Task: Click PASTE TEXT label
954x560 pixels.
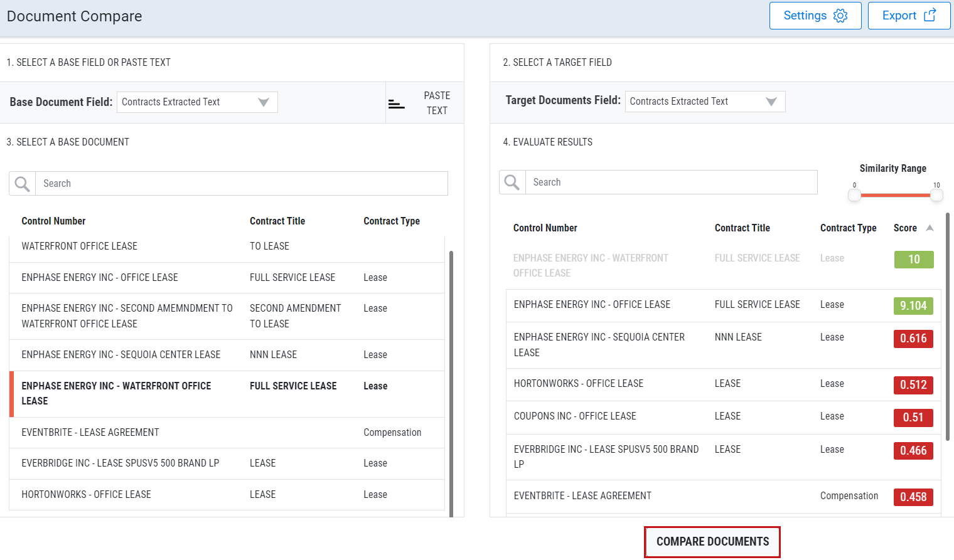Action: (x=437, y=103)
